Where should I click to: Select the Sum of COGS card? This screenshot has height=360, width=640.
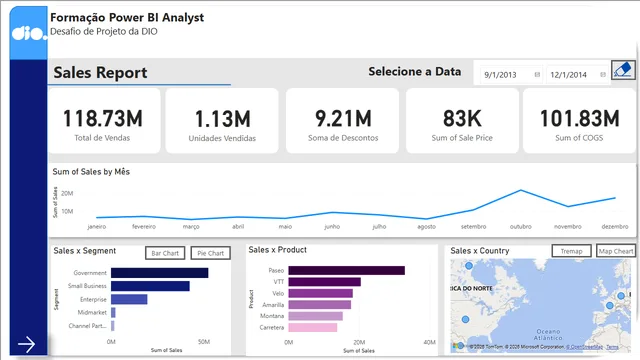coord(579,121)
